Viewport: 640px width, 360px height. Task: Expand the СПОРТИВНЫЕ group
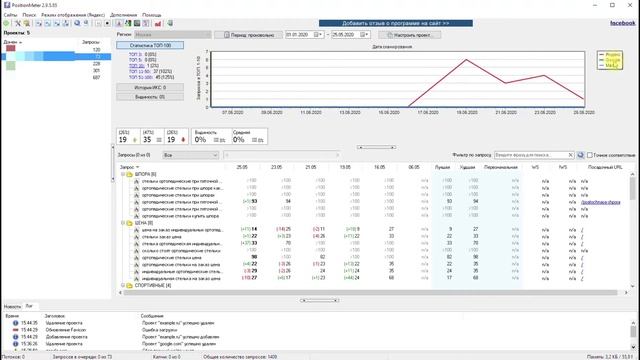[x=123, y=286]
